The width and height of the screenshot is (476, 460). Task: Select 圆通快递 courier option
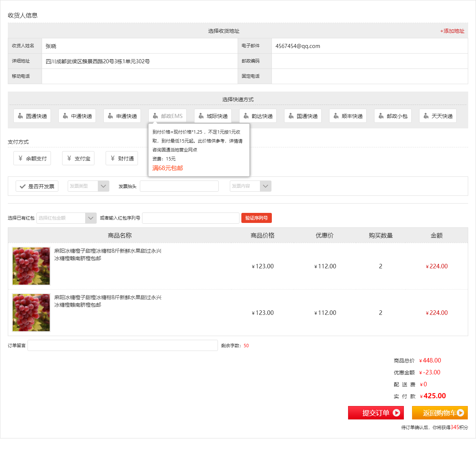click(x=32, y=116)
